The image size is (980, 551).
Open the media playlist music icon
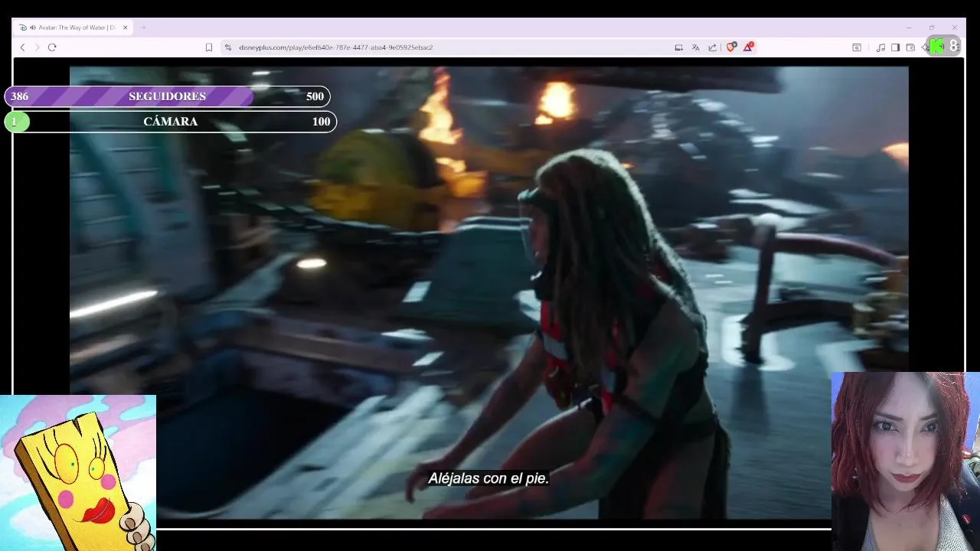tap(880, 47)
